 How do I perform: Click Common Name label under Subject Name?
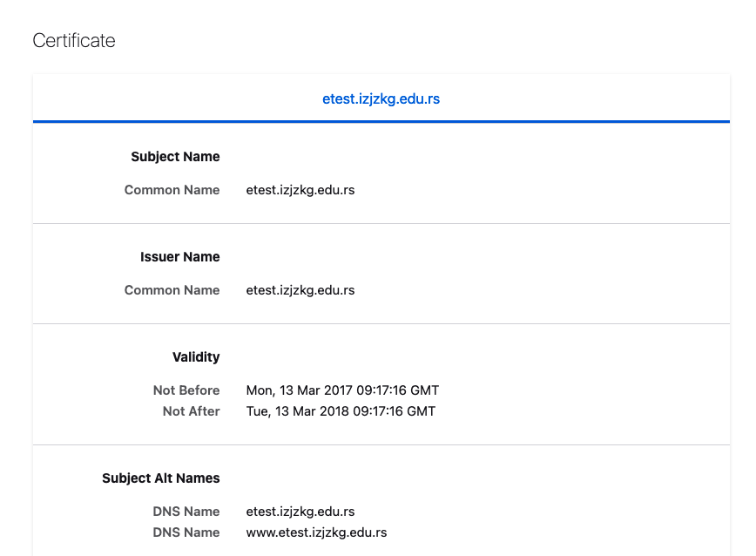172,190
